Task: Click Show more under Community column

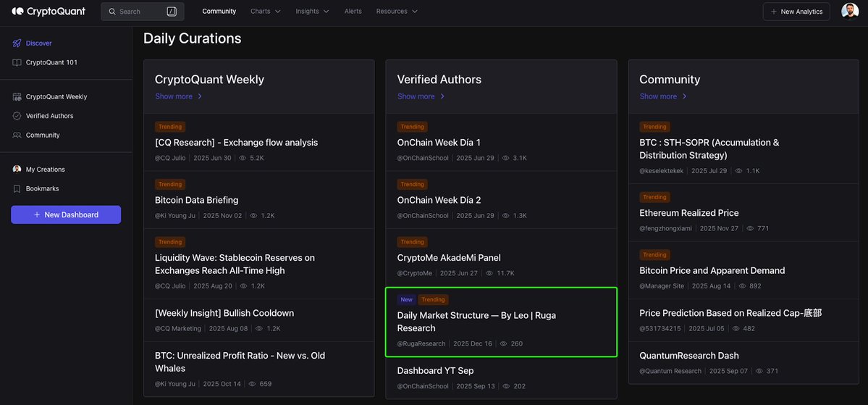Action: point(658,96)
